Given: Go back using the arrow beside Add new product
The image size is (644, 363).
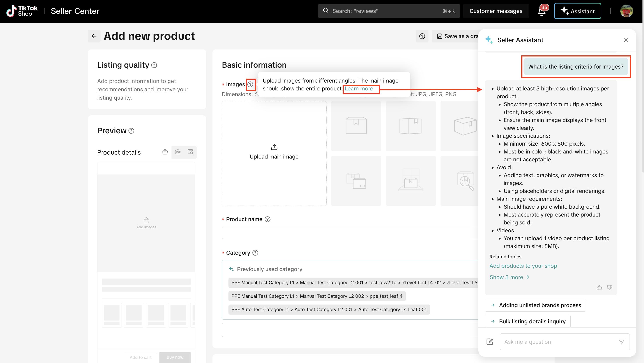Looking at the screenshot, I should (x=94, y=36).
